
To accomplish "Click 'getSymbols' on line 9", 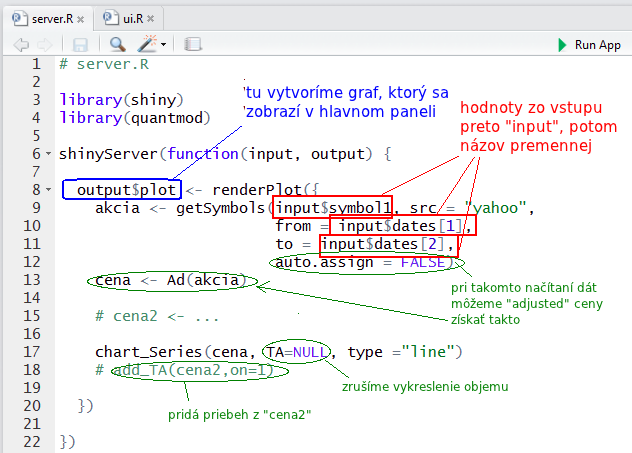I will tap(220, 208).
